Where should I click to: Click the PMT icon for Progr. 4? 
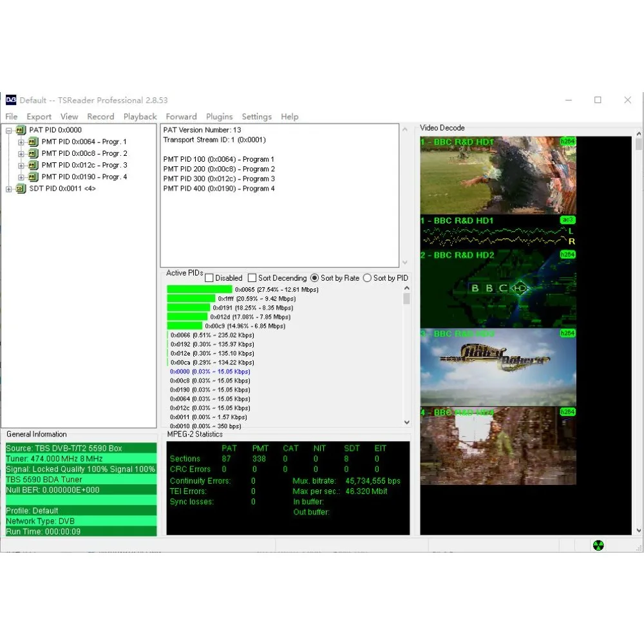tap(33, 177)
